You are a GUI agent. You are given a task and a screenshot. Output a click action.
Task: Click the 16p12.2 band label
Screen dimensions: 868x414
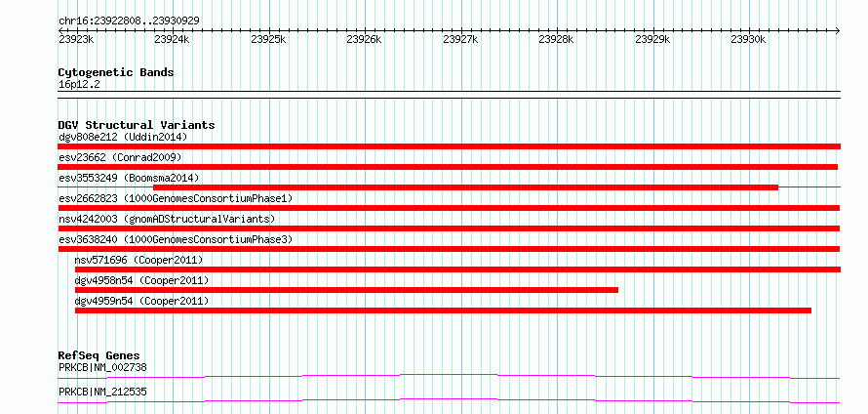click(79, 85)
